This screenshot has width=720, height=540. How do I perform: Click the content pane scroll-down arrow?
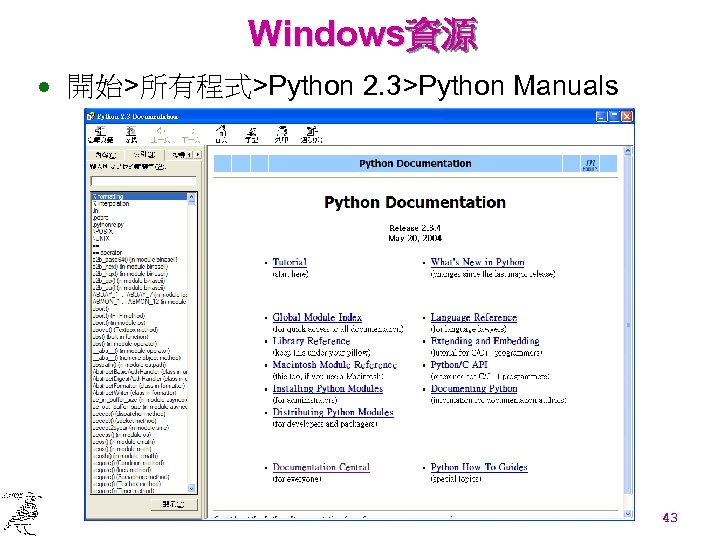pos(628,514)
